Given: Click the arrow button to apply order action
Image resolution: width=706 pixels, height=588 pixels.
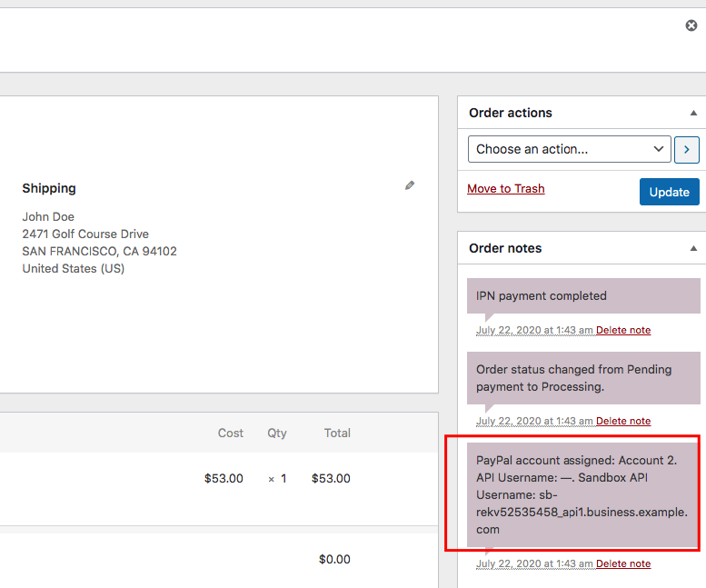Looking at the screenshot, I should pyautogui.click(x=687, y=149).
